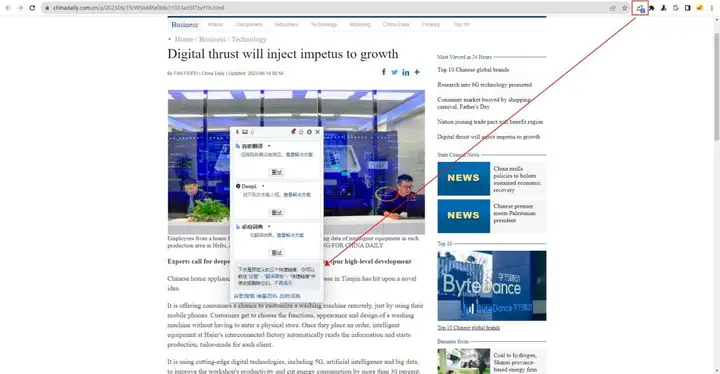
Task: Close the translator popup with X
Action: point(317,132)
